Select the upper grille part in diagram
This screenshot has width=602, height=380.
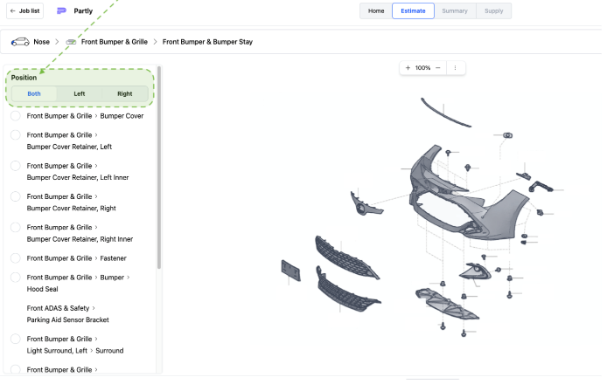click(x=346, y=257)
